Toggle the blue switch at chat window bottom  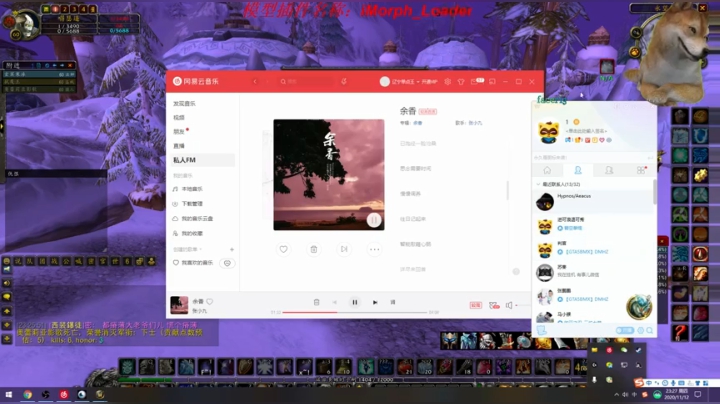pos(624,330)
